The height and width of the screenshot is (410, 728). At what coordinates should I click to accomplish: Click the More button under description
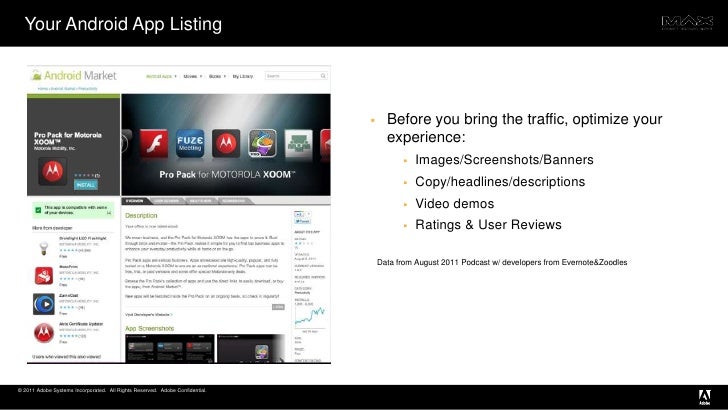pyautogui.click(x=278, y=306)
